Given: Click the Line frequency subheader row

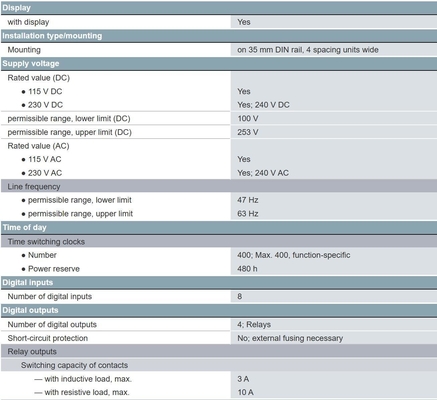Looking at the screenshot, I should click(218, 186).
